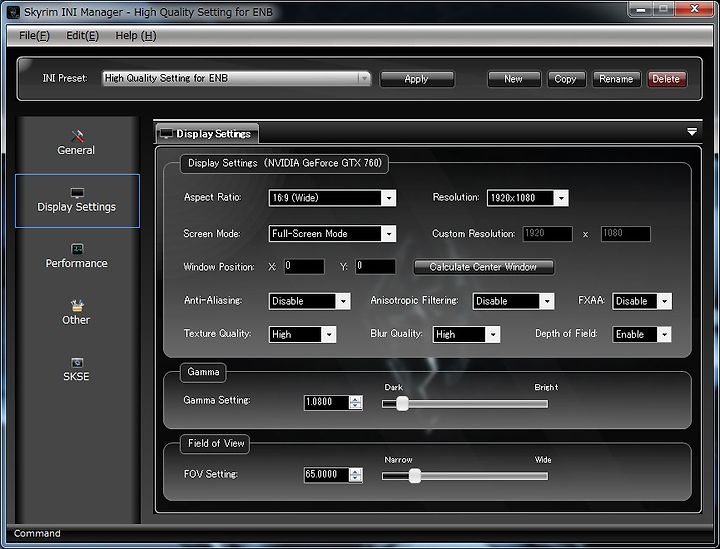
Task: Click the Window Position X field
Action: pyautogui.click(x=304, y=266)
